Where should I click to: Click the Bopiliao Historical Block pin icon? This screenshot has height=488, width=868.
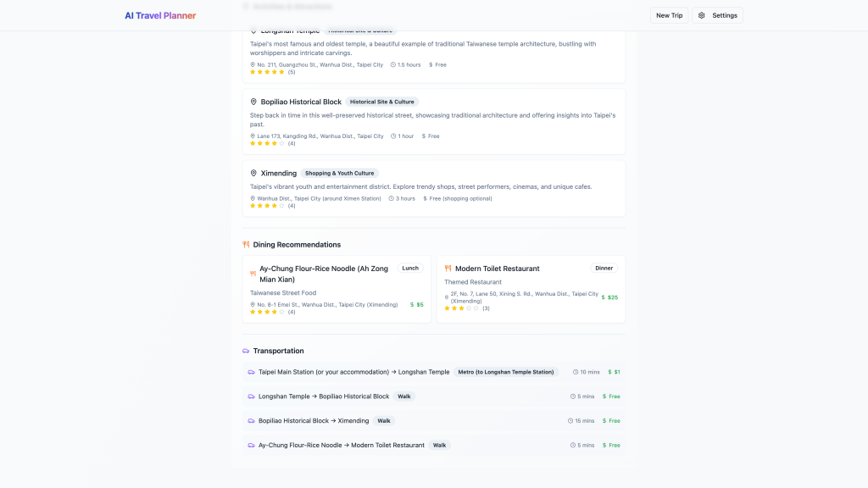click(253, 102)
